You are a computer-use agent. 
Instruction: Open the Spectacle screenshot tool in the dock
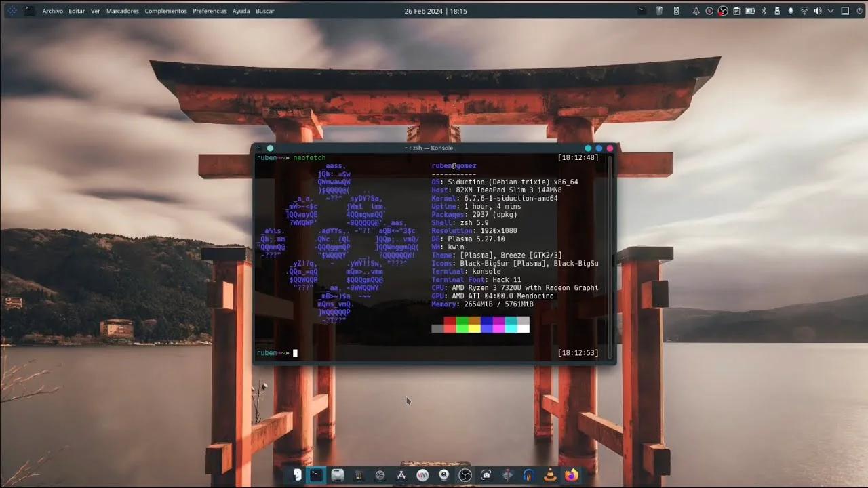(x=486, y=474)
